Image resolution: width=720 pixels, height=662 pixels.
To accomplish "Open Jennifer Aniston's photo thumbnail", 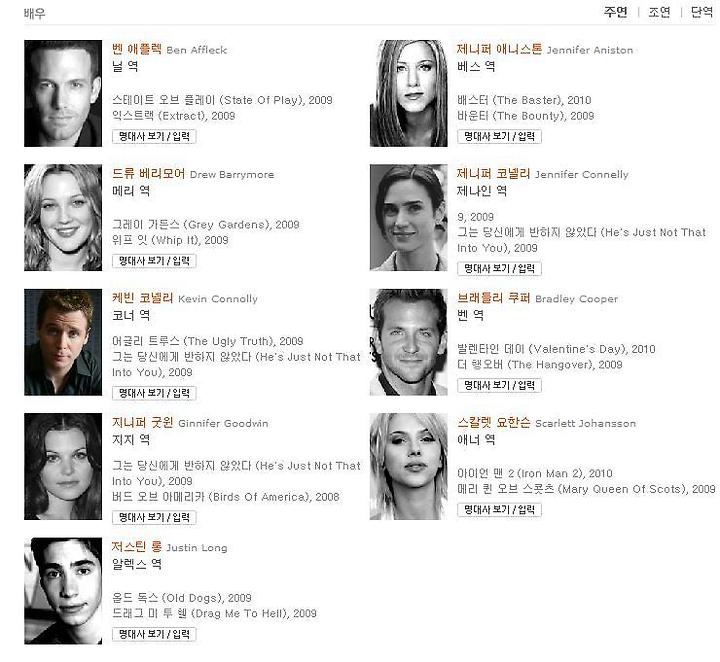I will (408, 93).
